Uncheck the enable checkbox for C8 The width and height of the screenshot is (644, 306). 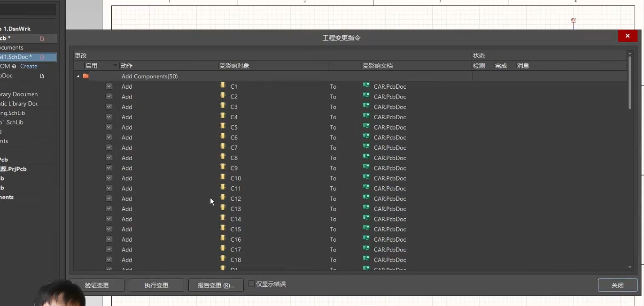click(109, 157)
